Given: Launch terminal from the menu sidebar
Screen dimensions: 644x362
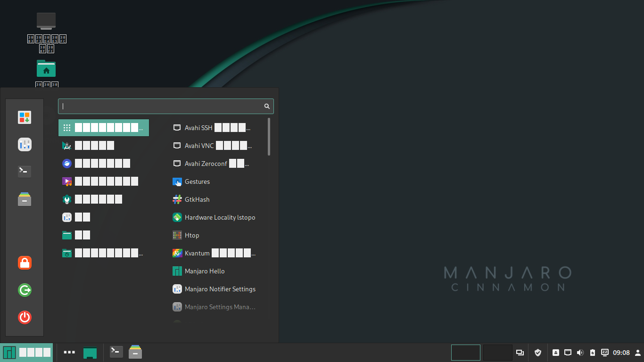Looking at the screenshot, I should pyautogui.click(x=25, y=172).
